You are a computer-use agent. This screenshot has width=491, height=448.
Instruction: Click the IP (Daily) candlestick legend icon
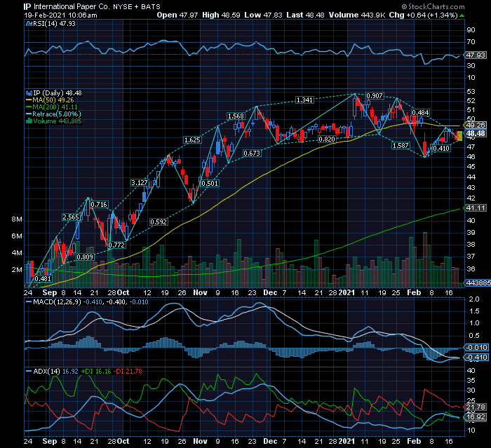click(29, 93)
